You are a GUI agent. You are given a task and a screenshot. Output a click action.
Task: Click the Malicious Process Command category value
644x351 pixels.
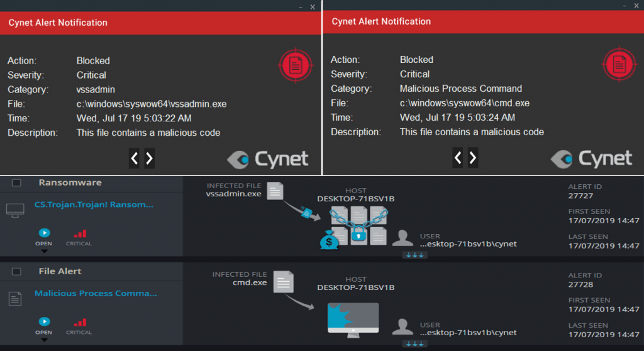point(461,89)
